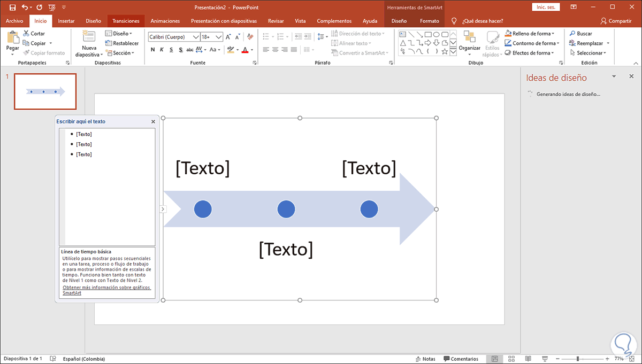Toggle italic (K) formatting
The image size is (642, 364).
[x=162, y=50]
